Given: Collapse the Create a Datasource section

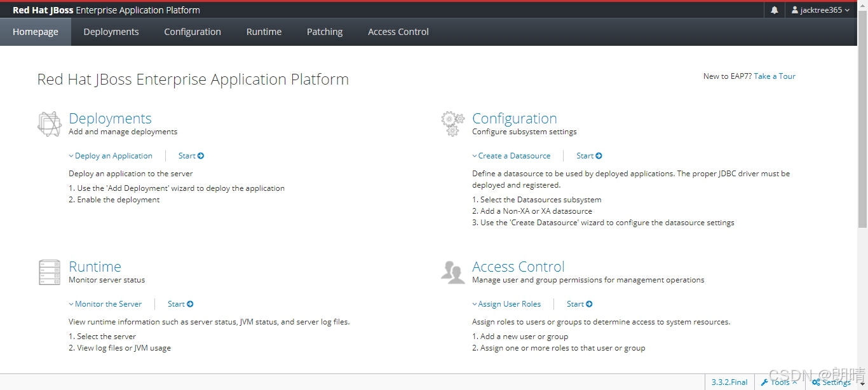Looking at the screenshot, I should click(512, 156).
